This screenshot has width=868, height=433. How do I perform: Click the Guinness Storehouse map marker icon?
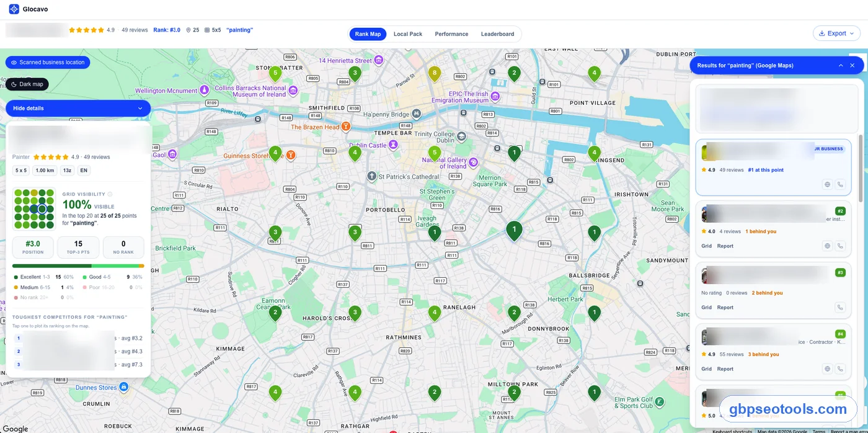click(x=290, y=154)
